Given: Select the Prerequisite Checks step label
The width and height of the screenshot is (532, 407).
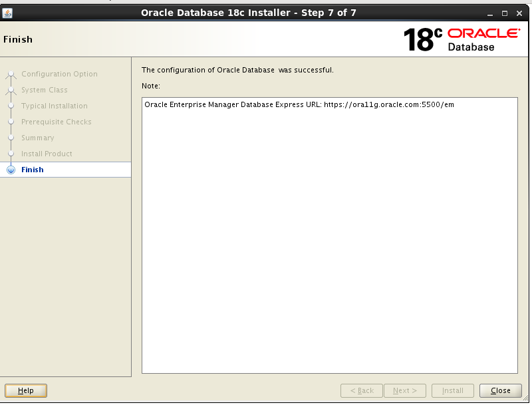Looking at the screenshot, I should coord(56,122).
